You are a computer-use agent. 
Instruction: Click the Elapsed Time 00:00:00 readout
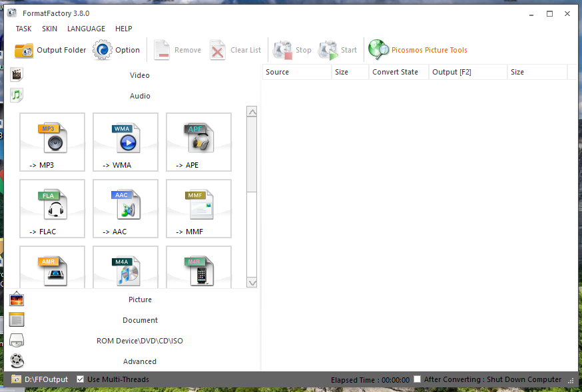point(370,380)
